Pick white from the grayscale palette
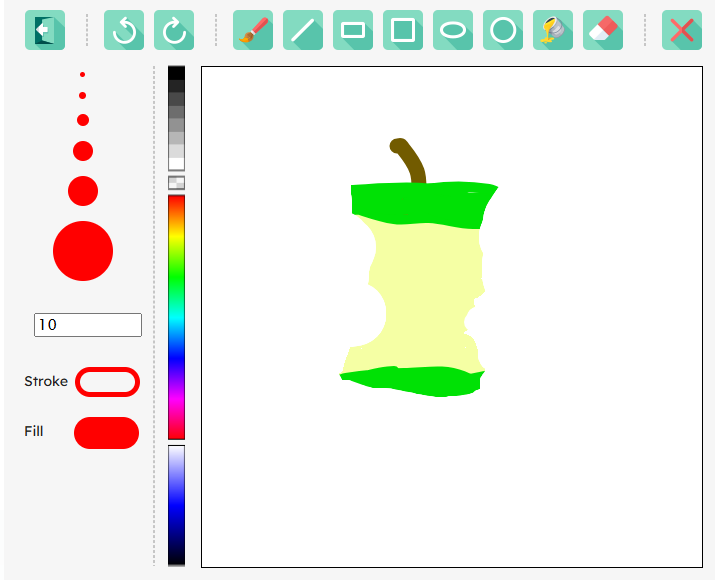The image size is (715, 580). point(176,164)
